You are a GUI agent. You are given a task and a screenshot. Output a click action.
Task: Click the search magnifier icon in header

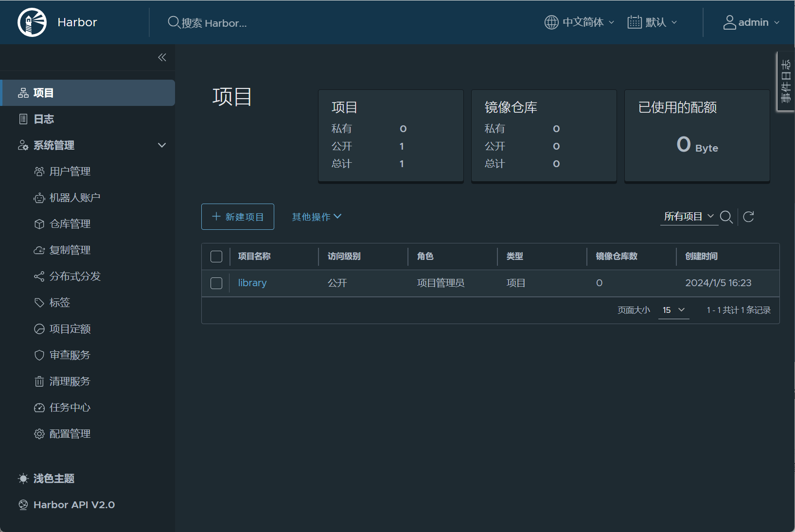pyautogui.click(x=174, y=22)
